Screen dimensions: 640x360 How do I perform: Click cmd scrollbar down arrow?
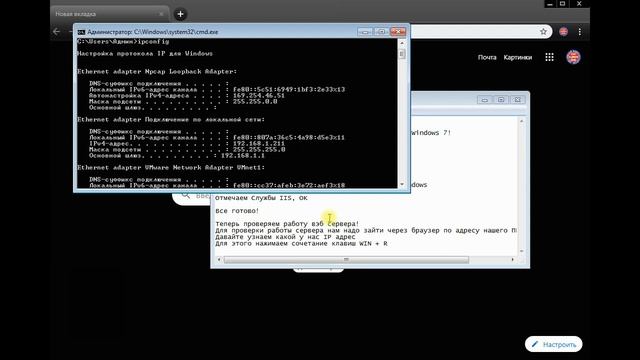[402, 184]
